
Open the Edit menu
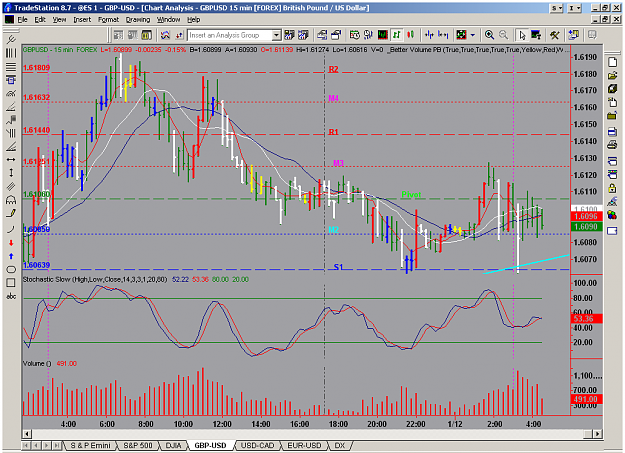40,20
